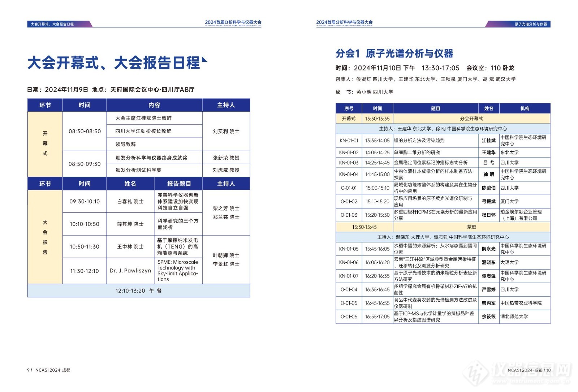Click the speaker 薛其坤 院士
Image resolution: width=578 pixels, height=392 pixels.
point(130,224)
